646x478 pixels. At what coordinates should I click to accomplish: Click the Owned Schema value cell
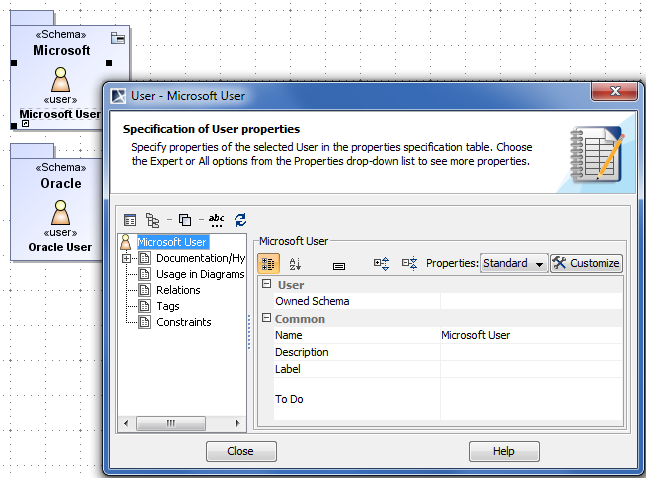click(x=531, y=301)
